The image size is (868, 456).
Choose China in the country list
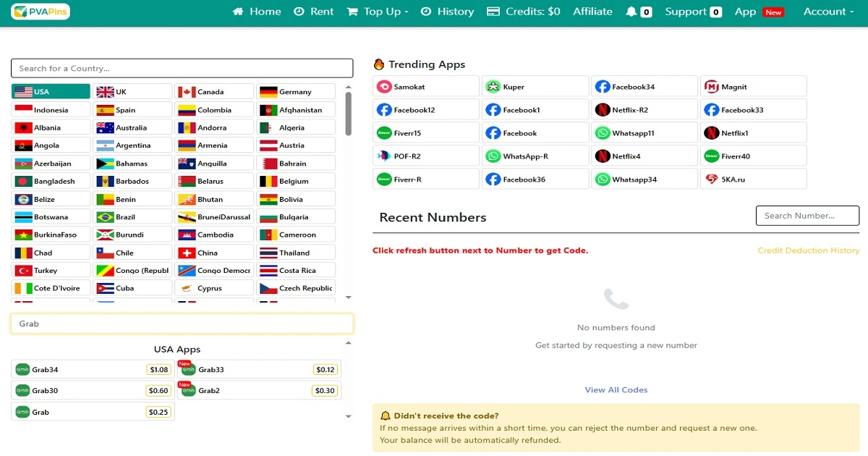[215, 253]
